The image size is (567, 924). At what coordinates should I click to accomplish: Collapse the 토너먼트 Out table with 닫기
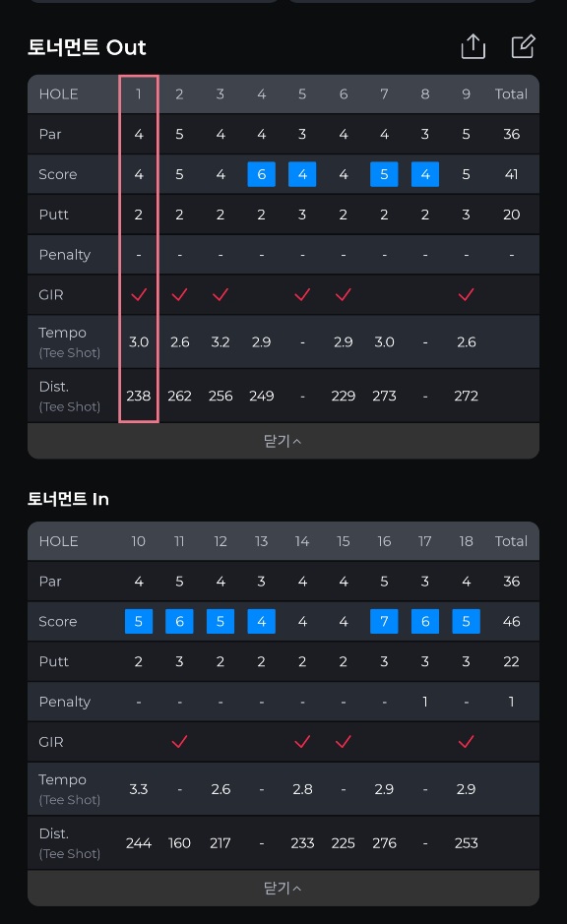283,441
